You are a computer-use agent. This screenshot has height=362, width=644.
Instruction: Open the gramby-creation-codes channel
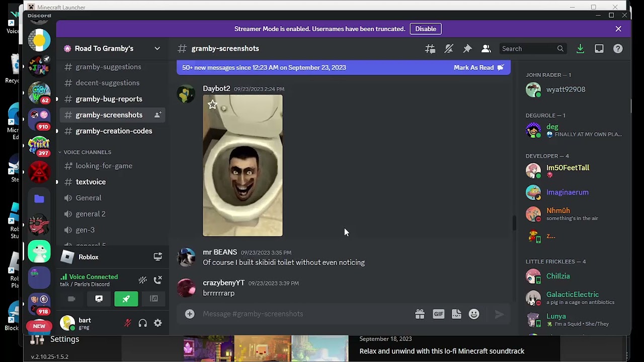point(113,131)
